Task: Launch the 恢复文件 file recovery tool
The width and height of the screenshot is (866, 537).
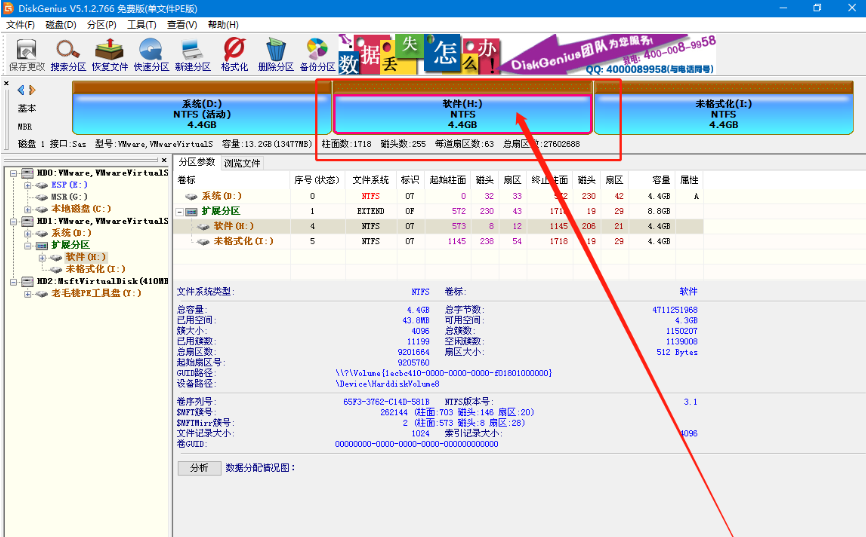Action: (109, 55)
